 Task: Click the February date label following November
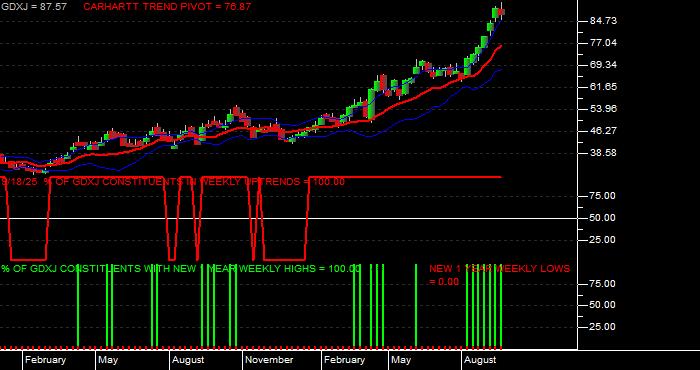(x=345, y=360)
